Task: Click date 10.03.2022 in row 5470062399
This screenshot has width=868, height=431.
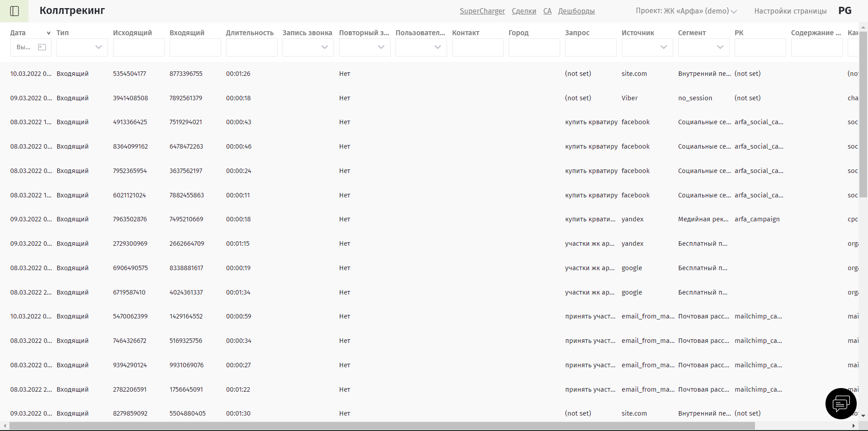Action: [31, 316]
